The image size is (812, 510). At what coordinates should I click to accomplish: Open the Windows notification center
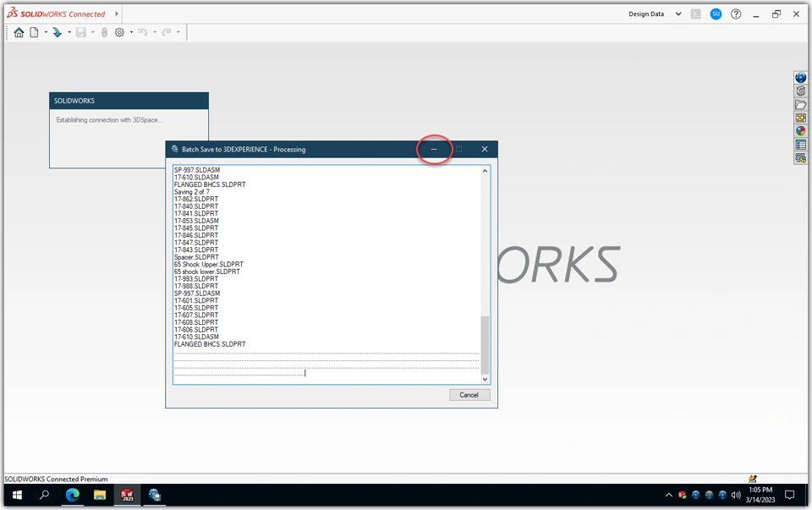pyautogui.click(x=790, y=496)
